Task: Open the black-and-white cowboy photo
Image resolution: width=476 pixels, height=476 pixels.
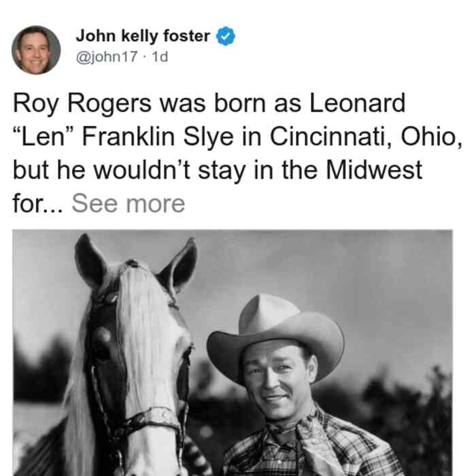Action: point(233,353)
